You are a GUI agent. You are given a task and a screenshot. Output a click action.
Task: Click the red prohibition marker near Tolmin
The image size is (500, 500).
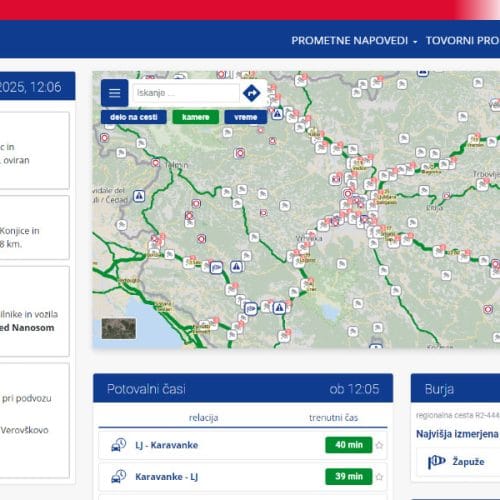[x=156, y=163]
